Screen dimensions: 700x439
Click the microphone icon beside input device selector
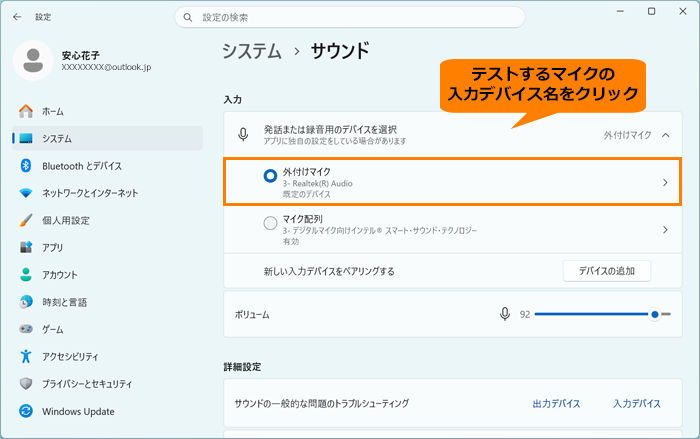tap(243, 134)
